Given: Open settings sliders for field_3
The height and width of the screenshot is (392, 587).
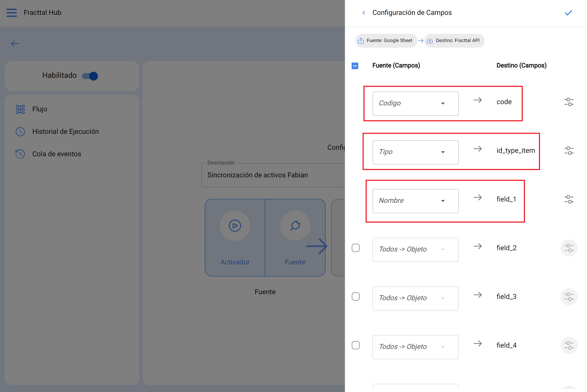Looking at the screenshot, I should coord(569,297).
